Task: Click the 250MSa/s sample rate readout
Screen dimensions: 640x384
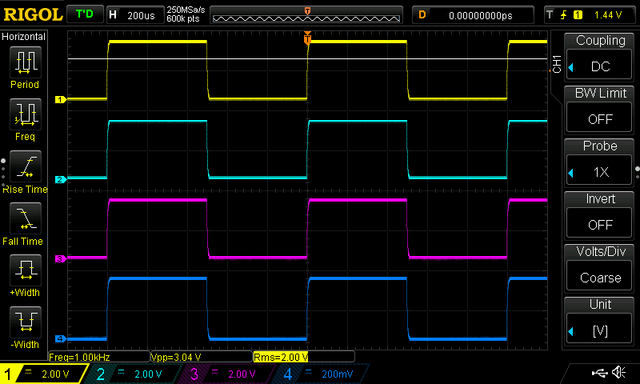Action: 186,10
